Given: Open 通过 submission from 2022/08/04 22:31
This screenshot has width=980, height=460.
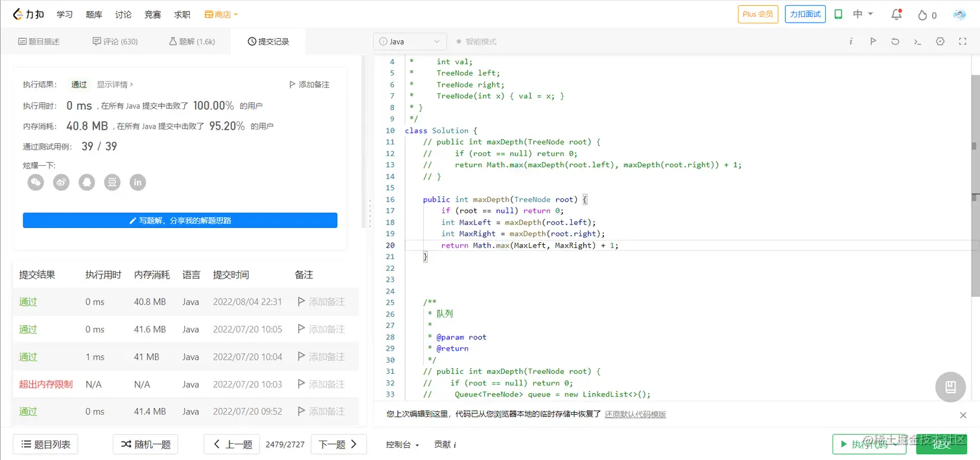Looking at the screenshot, I should click(28, 302).
